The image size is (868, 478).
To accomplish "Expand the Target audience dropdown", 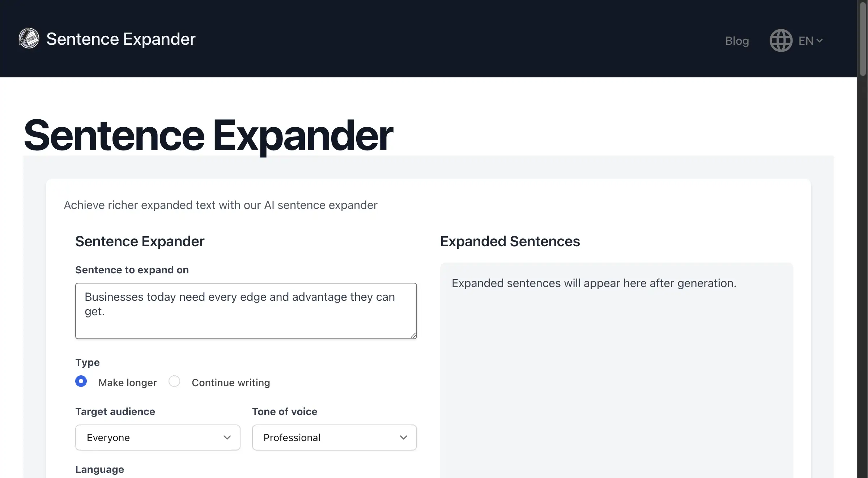I will 158,437.
